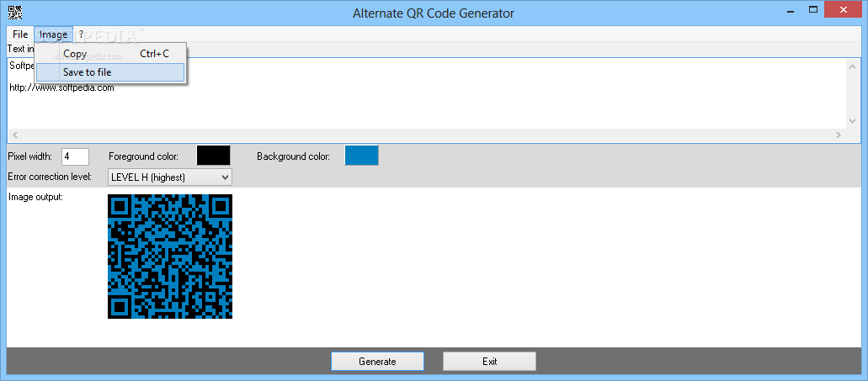Open the Foreground color black swatch
868x381 pixels.
tap(213, 156)
